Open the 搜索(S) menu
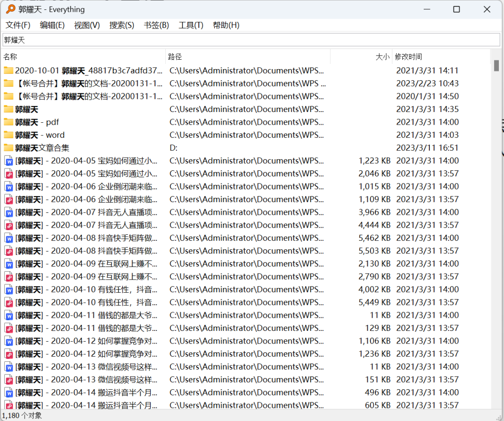 pyautogui.click(x=121, y=25)
